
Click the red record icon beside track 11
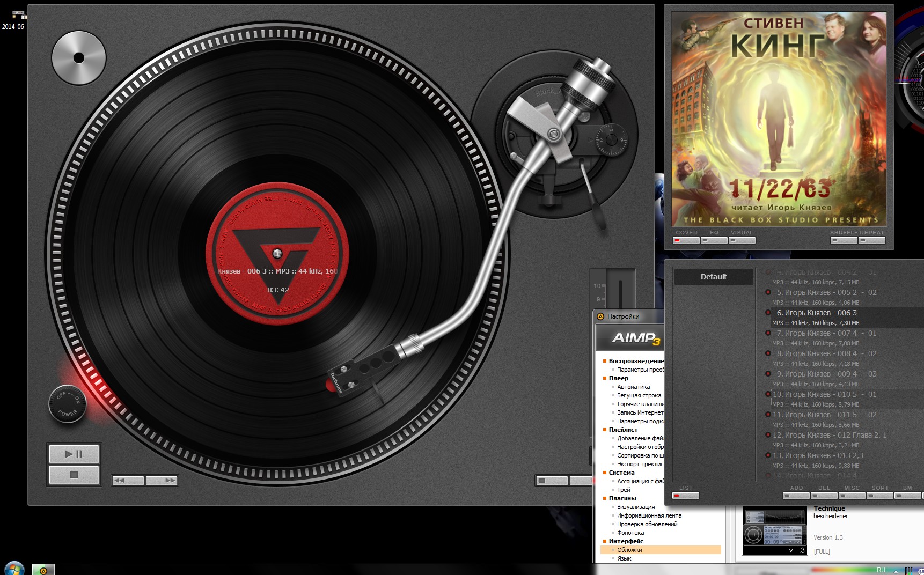pos(768,415)
